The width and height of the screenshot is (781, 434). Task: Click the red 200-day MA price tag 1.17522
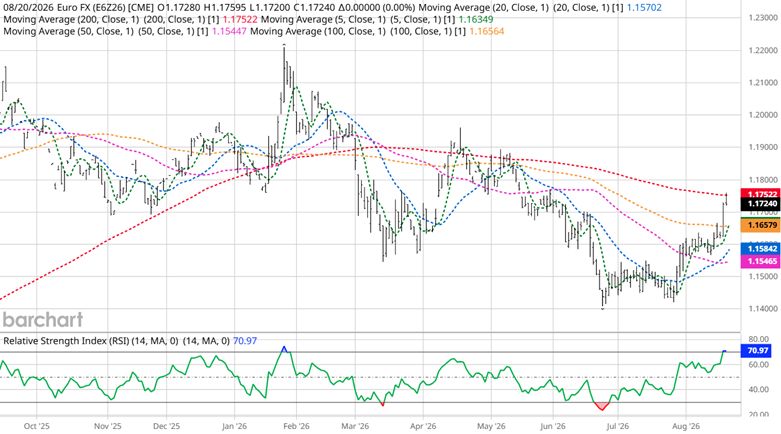point(761,193)
